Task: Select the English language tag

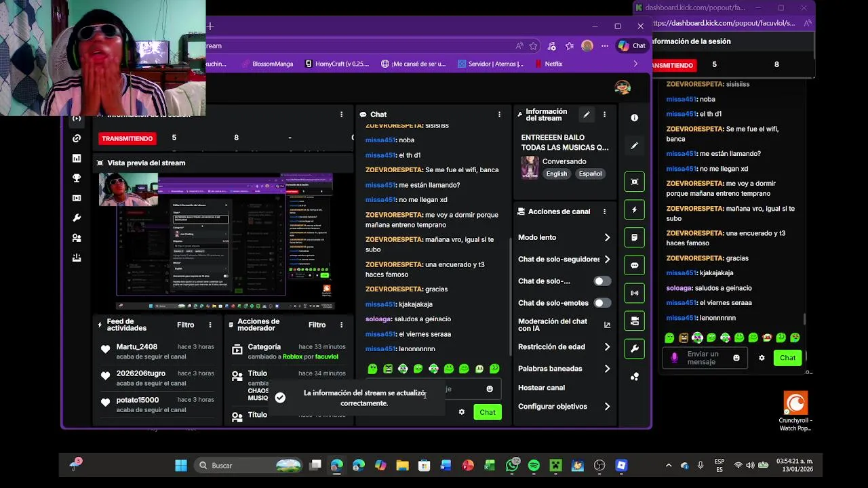Action: click(556, 174)
